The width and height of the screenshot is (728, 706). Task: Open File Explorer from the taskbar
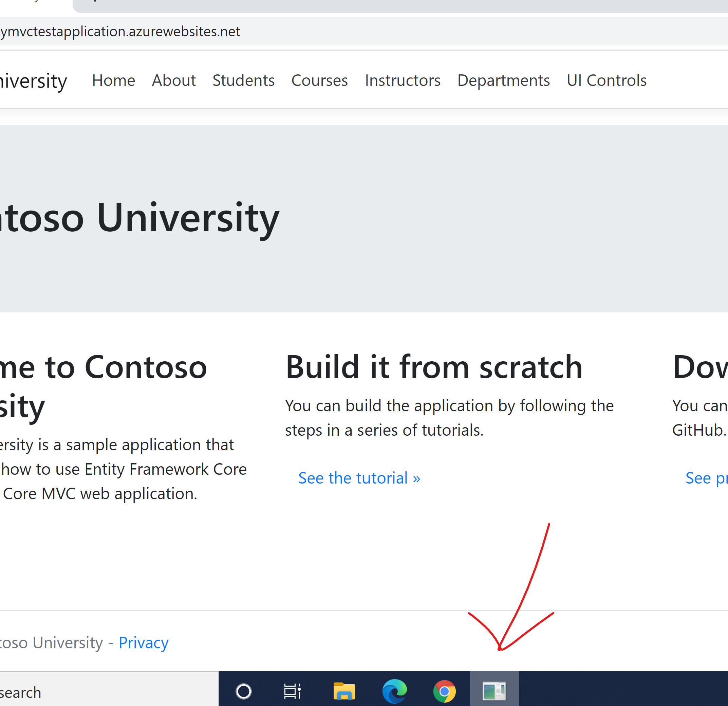click(x=344, y=691)
